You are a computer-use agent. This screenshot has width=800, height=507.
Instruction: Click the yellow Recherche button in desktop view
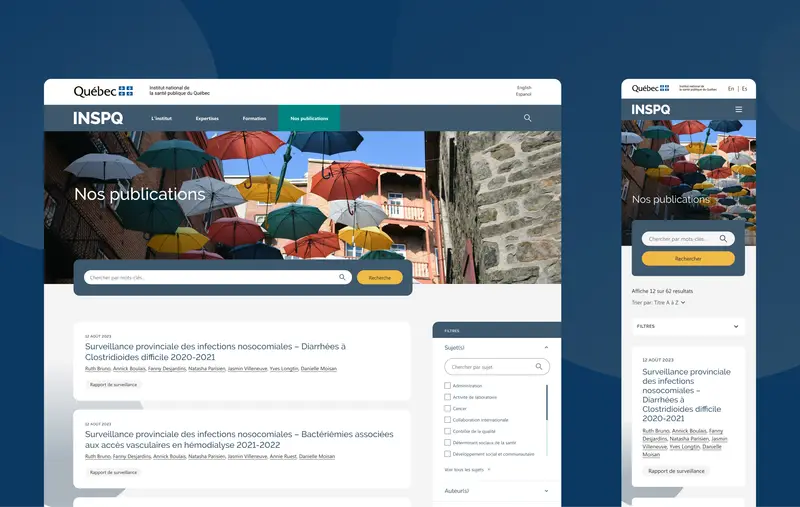[x=380, y=277]
